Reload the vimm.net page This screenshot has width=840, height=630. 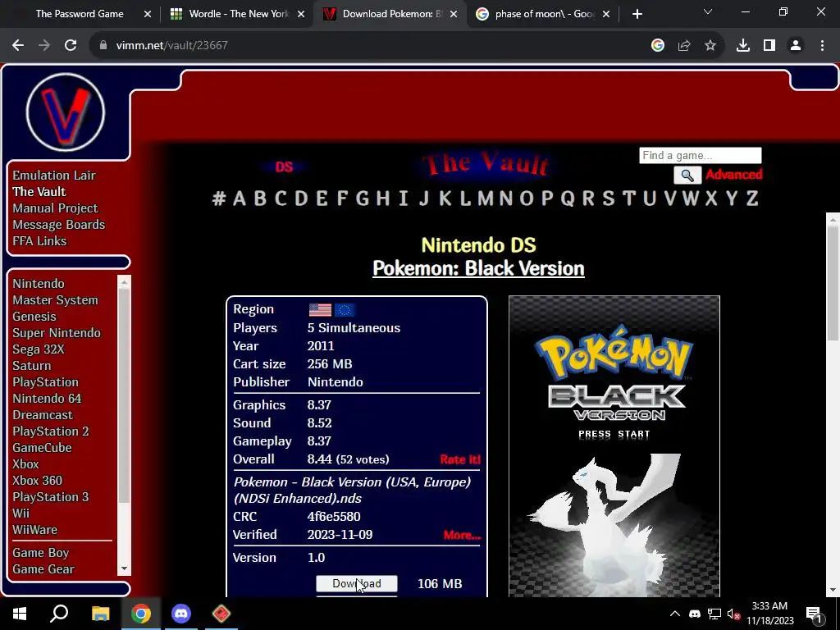[71, 46]
